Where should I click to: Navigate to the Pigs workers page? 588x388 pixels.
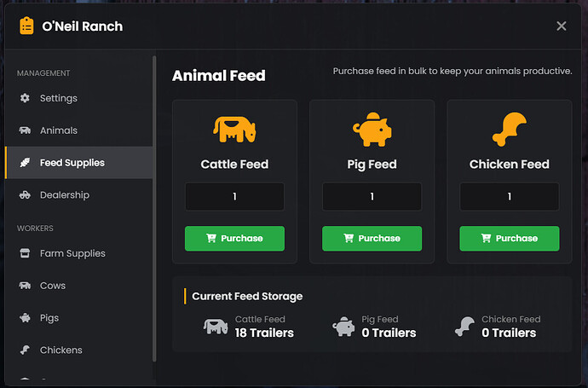49,318
